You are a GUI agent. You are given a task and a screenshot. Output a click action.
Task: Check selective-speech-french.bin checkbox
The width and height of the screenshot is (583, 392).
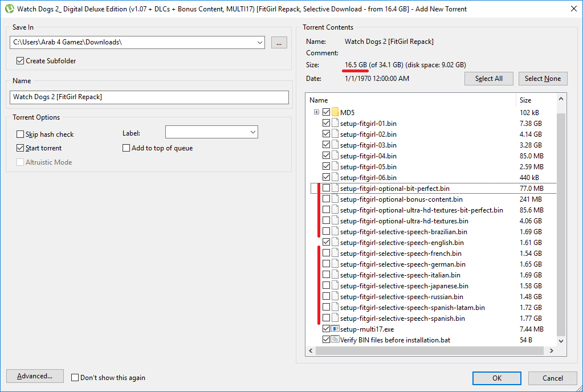click(326, 252)
